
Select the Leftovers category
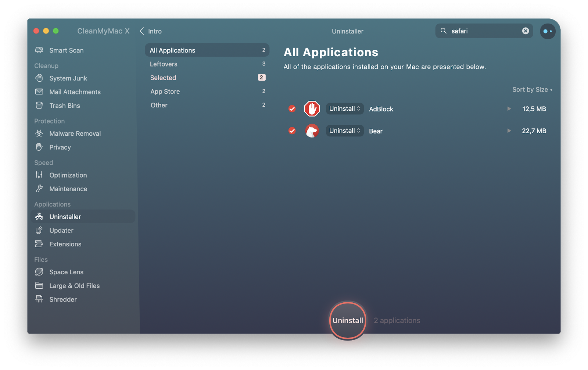207,64
